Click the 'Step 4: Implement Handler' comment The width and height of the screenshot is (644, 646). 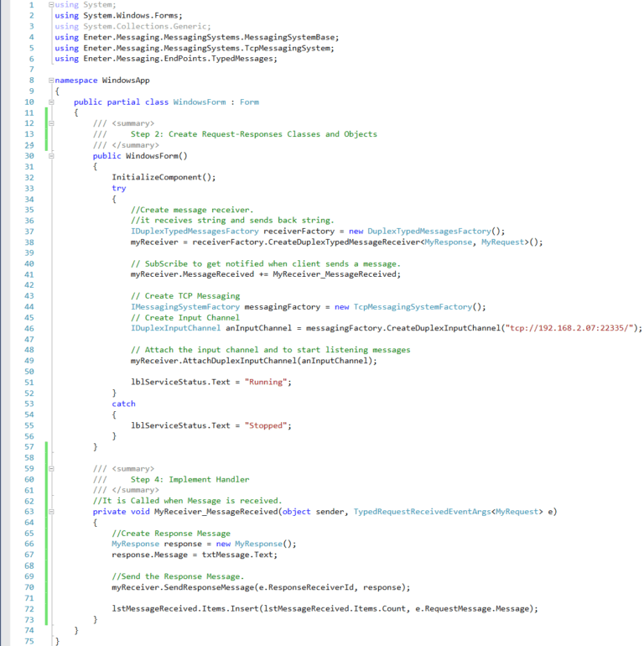pos(190,480)
